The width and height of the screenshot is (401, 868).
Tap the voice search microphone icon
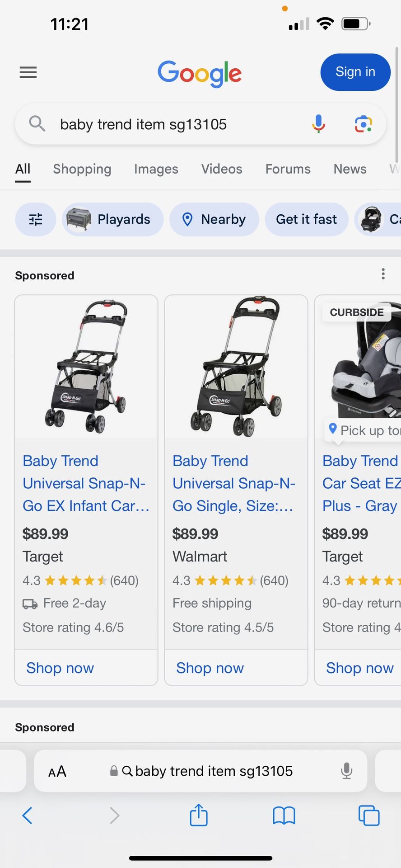318,124
